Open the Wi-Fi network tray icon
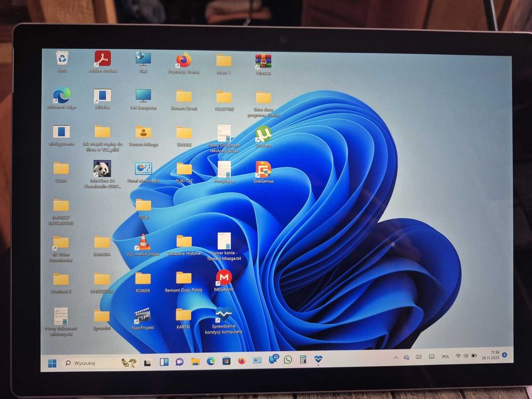This screenshot has width=532, height=399. coord(458,356)
